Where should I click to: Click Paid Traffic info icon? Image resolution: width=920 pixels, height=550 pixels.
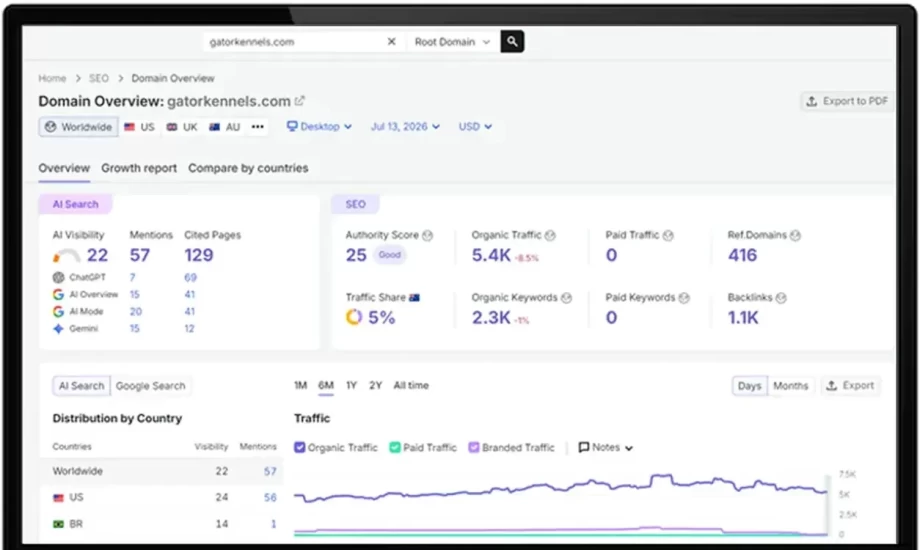pyautogui.click(x=668, y=235)
